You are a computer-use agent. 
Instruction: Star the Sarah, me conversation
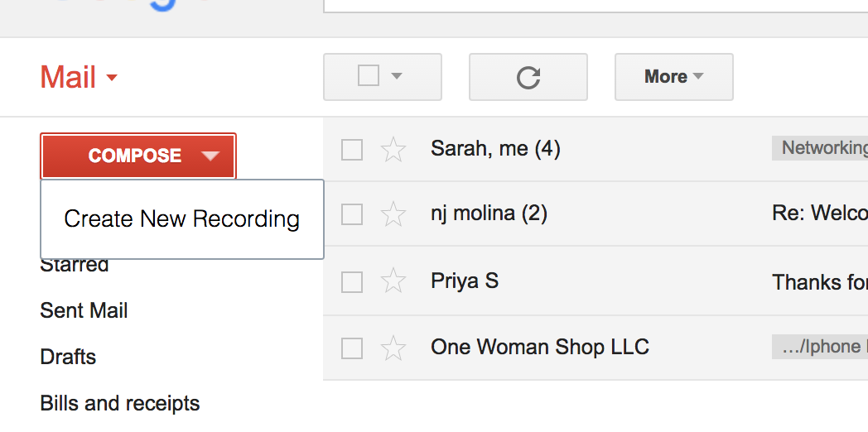click(393, 150)
